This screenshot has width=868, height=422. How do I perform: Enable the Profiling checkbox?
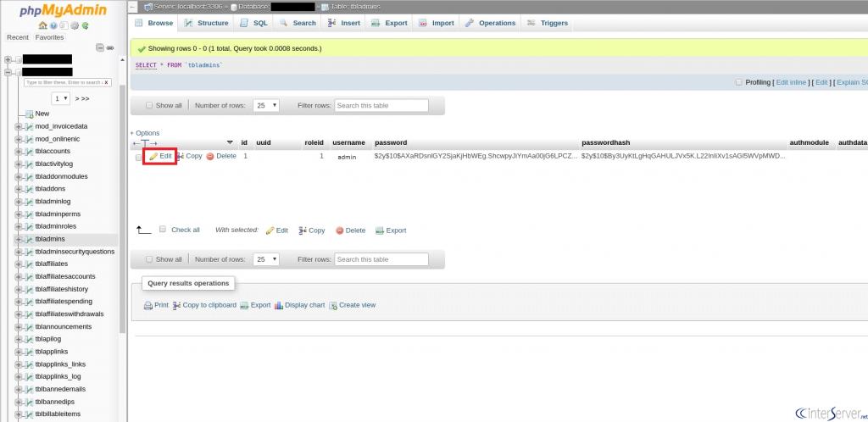click(738, 82)
